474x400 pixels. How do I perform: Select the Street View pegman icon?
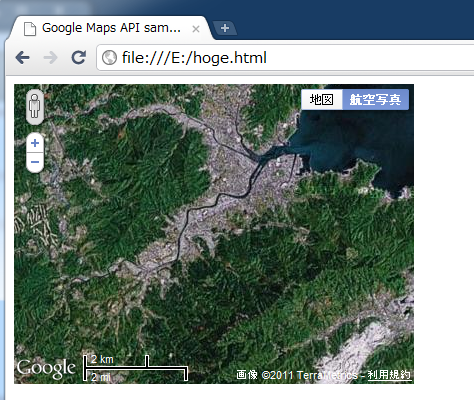coord(35,107)
